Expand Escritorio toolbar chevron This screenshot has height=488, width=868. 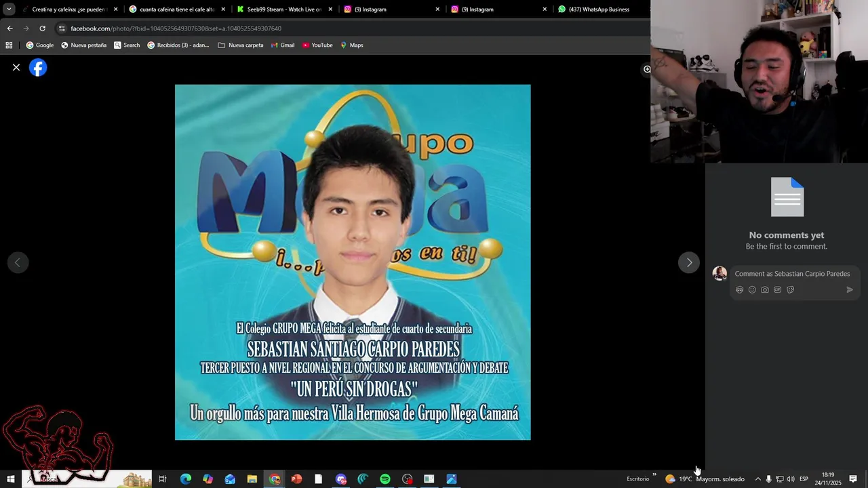654,474
